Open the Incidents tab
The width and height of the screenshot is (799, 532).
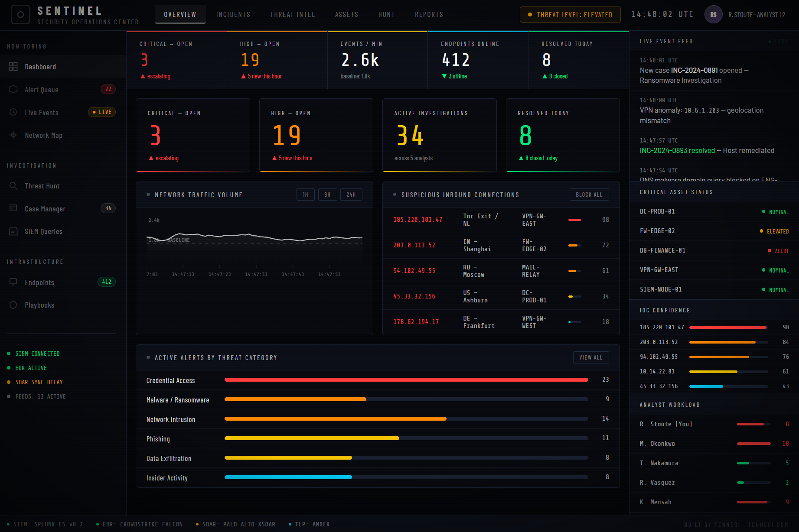click(233, 15)
